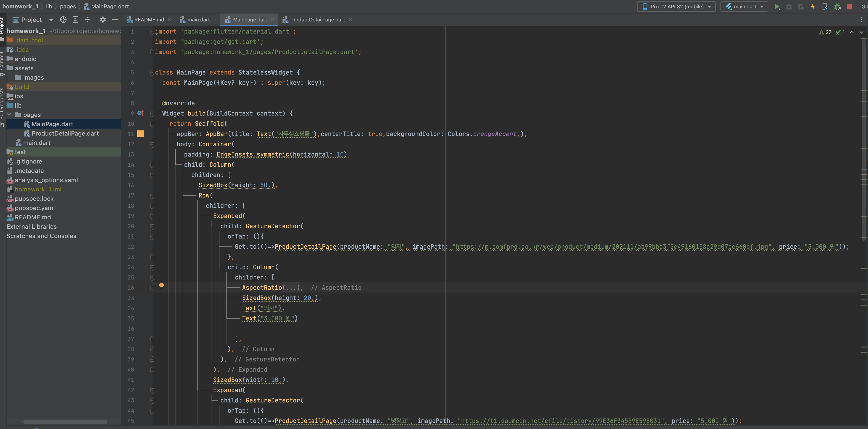Screen dimensions: 868x429
Task: Toggle the fold marker for class MainPage on line 5
Action: [152, 72]
